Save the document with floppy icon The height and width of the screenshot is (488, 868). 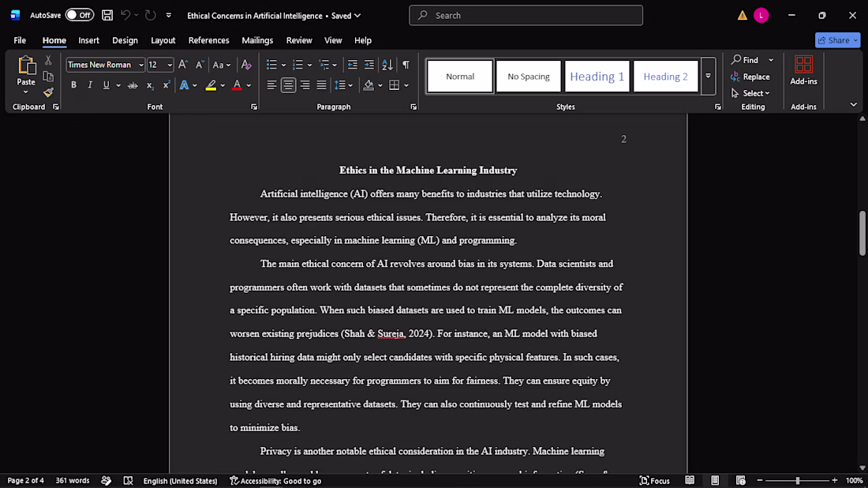coord(107,16)
